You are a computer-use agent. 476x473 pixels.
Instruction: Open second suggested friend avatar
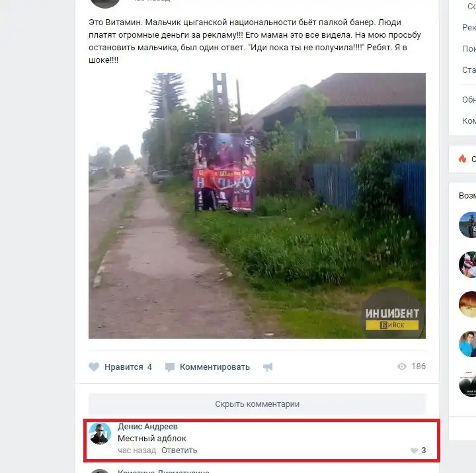point(467,265)
